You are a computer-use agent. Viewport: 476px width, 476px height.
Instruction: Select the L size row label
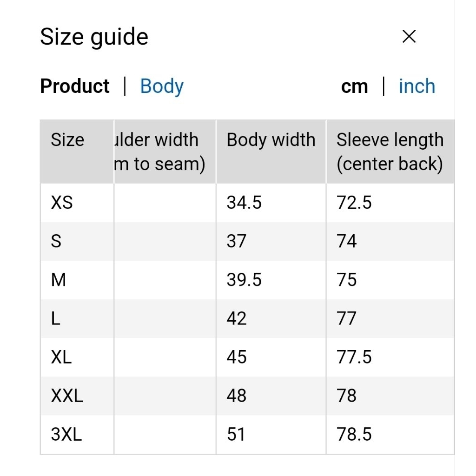point(56,318)
